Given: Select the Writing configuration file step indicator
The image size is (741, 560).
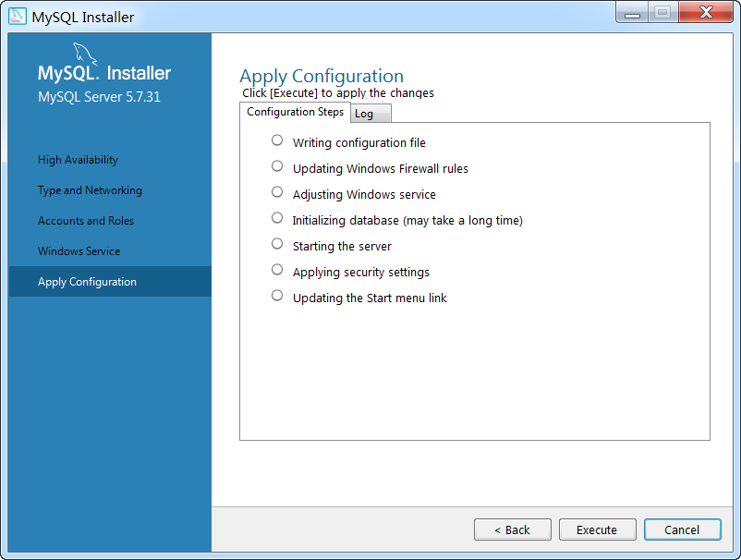Looking at the screenshot, I should [277, 140].
